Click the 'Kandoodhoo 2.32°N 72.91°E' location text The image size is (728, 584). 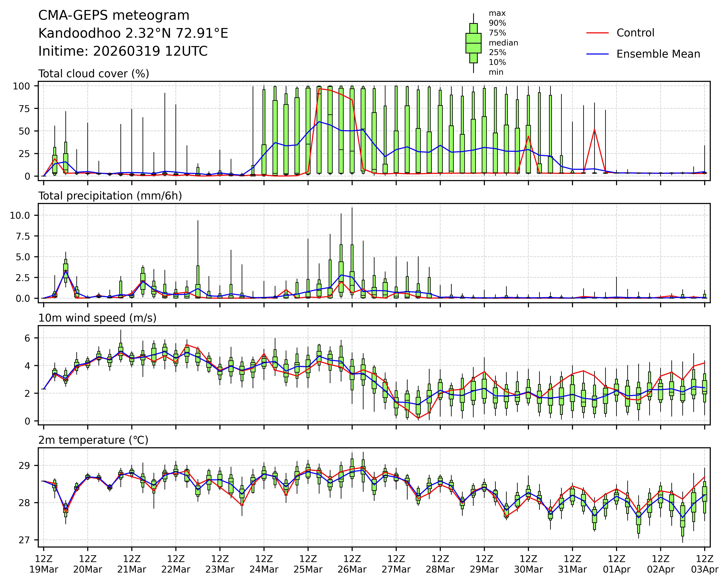pos(133,33)
